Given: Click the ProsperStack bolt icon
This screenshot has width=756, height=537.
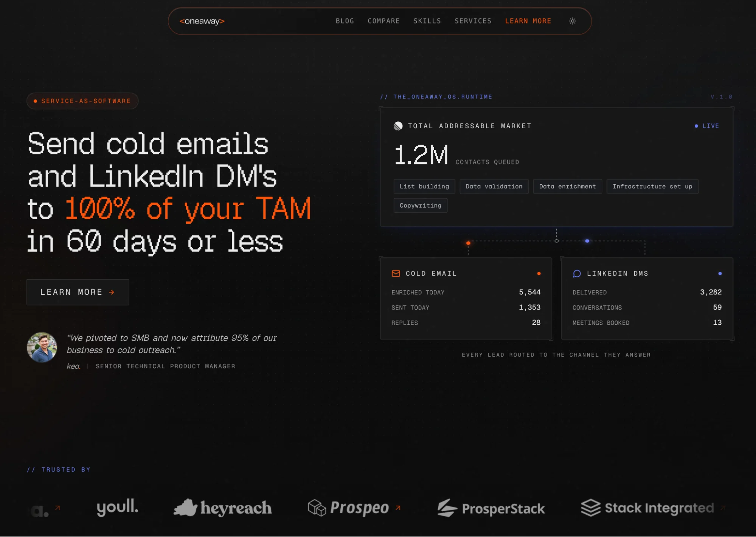Looking at the screenshot, I should [447, 508].
